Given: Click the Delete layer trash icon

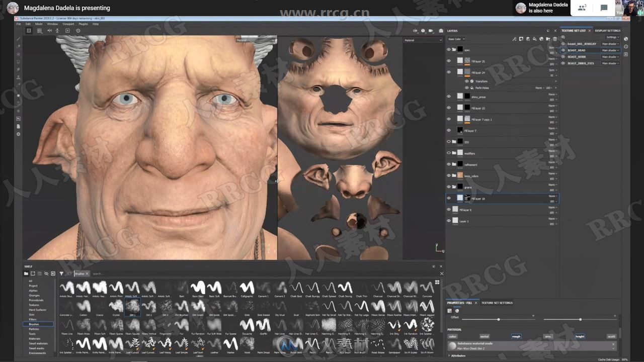Looking at the screenshot, I should (x=554, y=39).
